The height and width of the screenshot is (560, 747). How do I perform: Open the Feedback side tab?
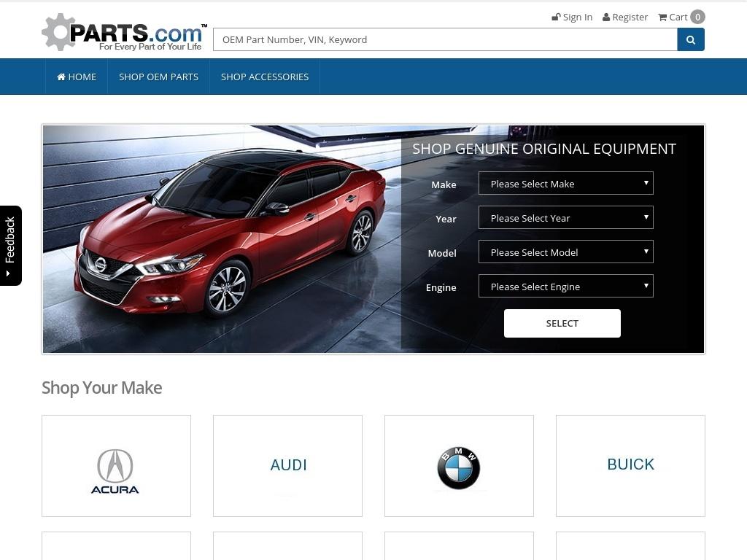(11, 245)
